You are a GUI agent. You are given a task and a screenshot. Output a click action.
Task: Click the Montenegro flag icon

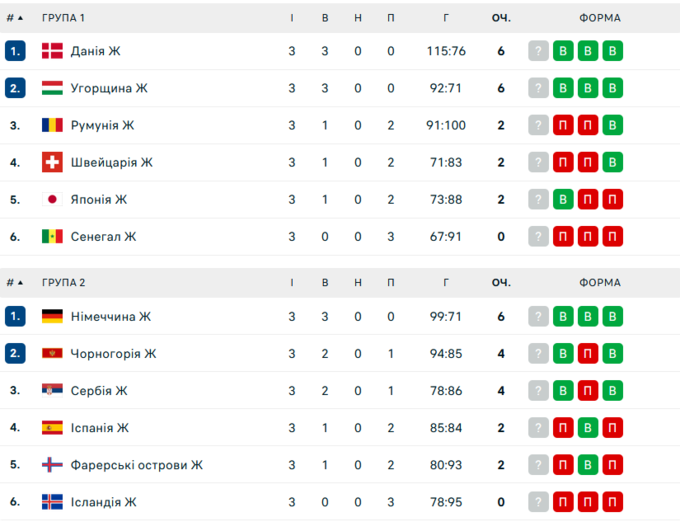point(52,353)
